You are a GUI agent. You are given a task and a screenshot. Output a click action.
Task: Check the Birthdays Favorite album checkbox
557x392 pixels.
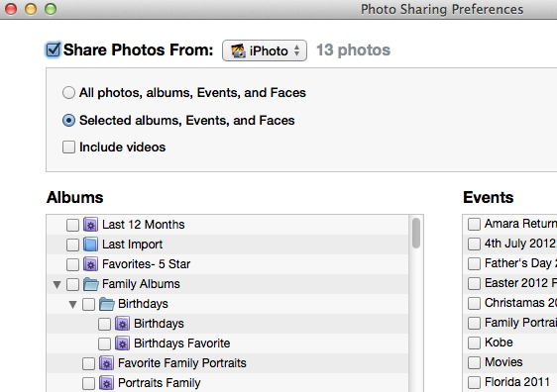pyautogui.click(x=104, y=343)
